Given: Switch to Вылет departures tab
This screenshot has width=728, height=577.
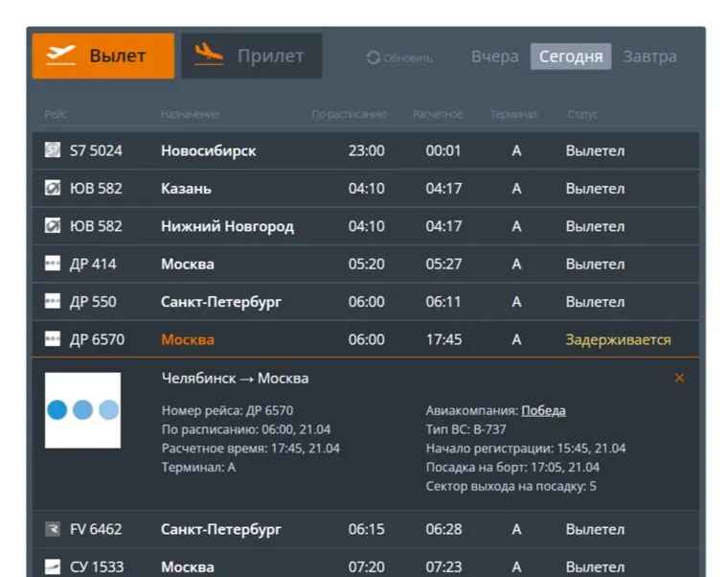Looking at the screenshot, I should tap(103, 56).
